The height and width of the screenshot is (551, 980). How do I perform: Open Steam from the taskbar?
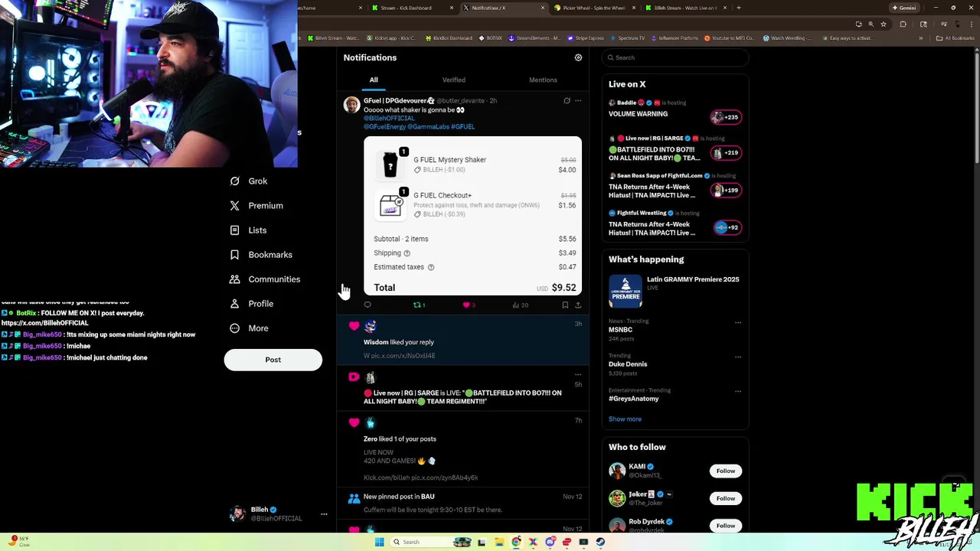600,542
